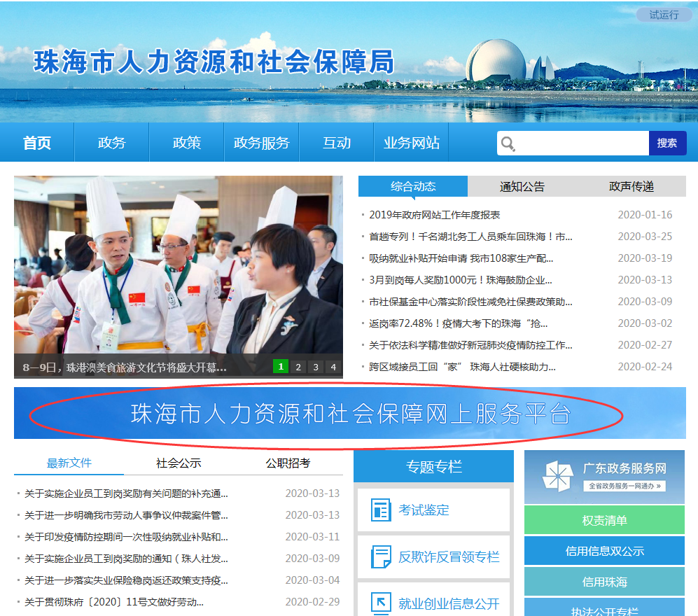698x616 pixels.
Task: Click the date 2020-03-11
Action: tap(312, 537)
